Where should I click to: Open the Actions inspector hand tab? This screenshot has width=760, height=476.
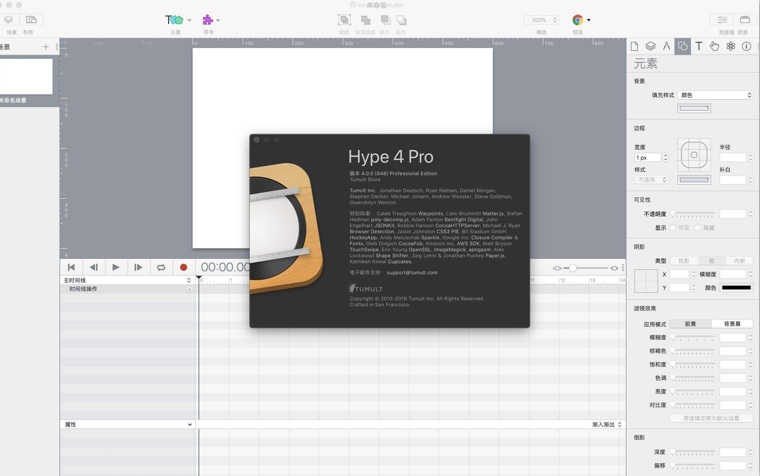click(x=714, y=47)
